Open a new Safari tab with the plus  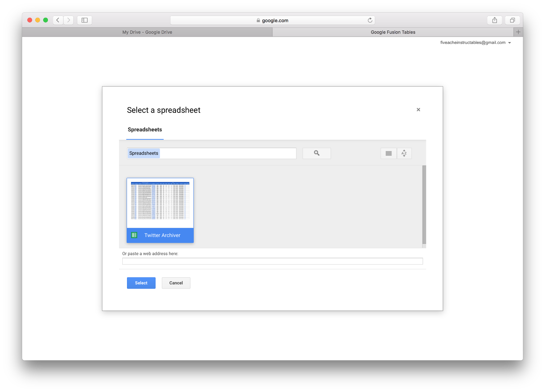pyautogui.click(x=518, y=32)
